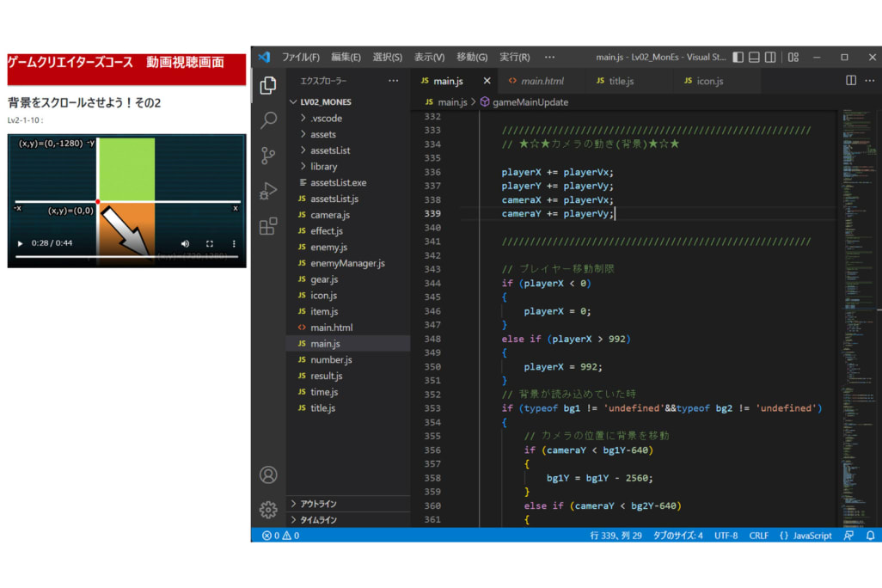Screen dimensions: 882x588
Task: Open the Source Control view
Action: pyautogui.click(x=268, y=156)
